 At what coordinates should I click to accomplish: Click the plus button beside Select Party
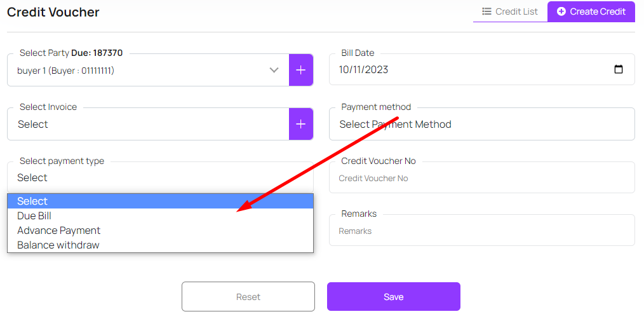coord(301,70)
